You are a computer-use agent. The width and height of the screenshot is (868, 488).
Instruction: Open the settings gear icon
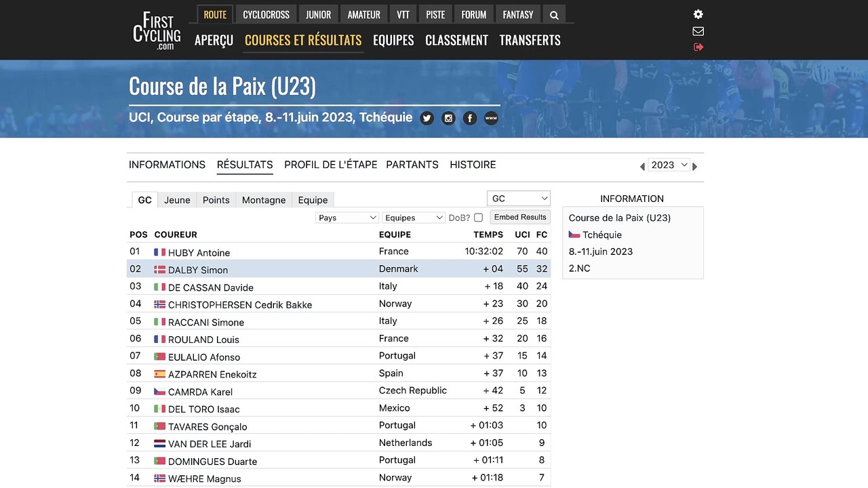[698, 14]
